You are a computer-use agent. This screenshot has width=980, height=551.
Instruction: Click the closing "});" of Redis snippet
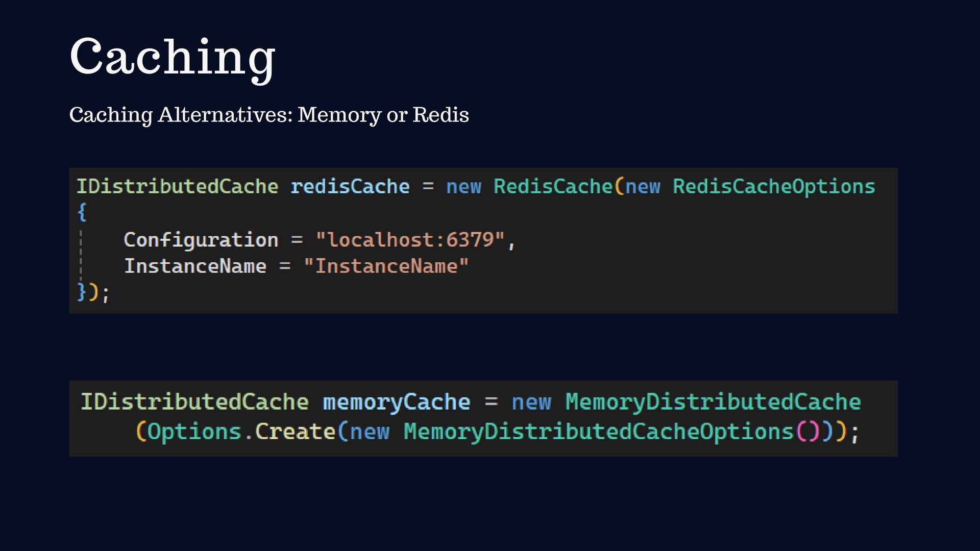(93, 292)
